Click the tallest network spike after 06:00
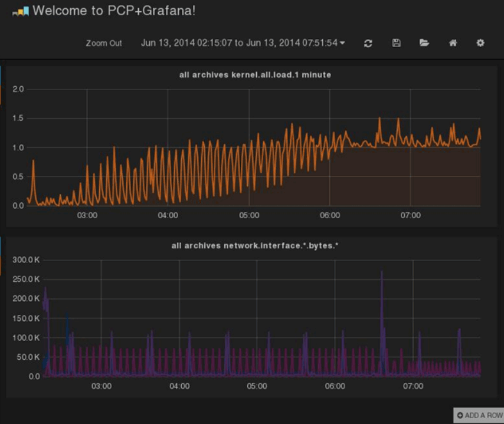 point(382,272)
